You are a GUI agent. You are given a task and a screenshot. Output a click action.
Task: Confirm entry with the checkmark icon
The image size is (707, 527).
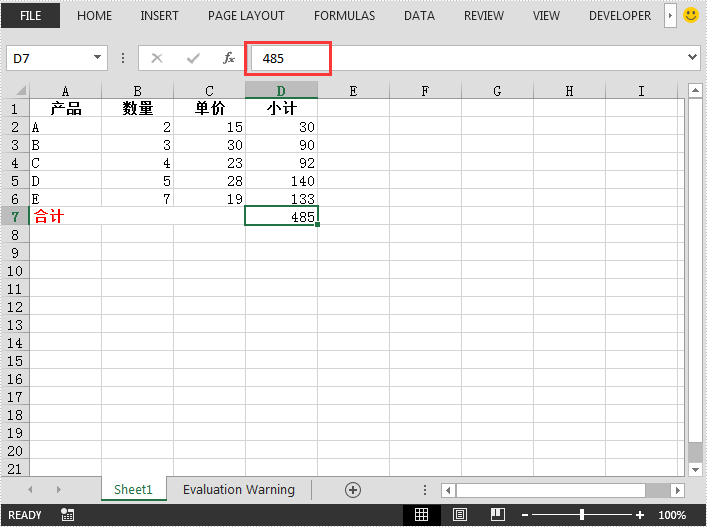click(193, 58)
